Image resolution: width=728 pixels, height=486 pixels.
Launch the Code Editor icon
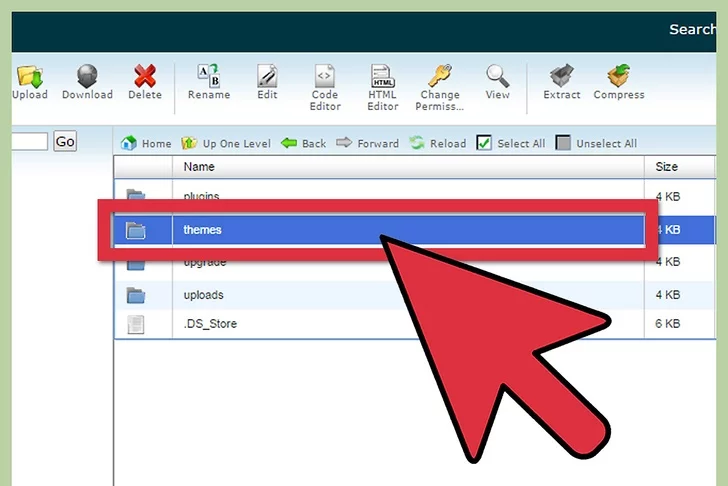pos(325,78)
